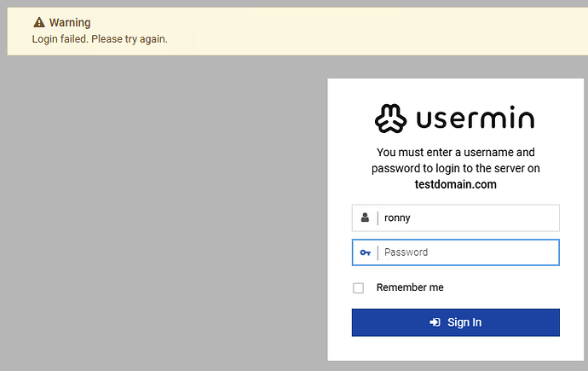Viewport: 588px width, 371px height.
Task: Click the separator line in the password field
Action: 378,252
